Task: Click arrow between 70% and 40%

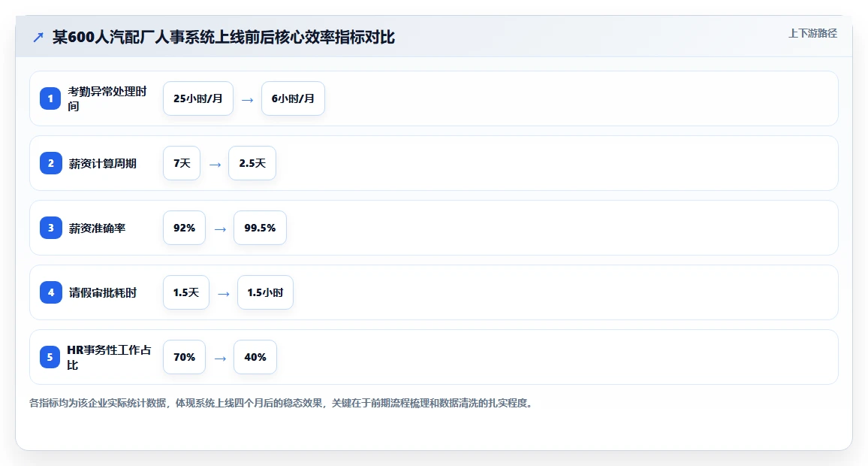Action: (x=220, y=359)
